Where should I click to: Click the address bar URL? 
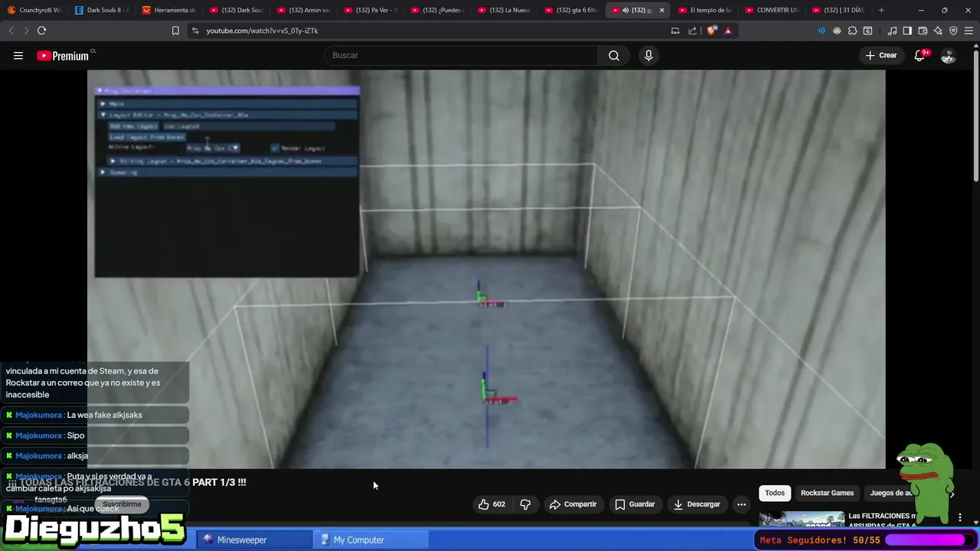click(x=262, y=31)
